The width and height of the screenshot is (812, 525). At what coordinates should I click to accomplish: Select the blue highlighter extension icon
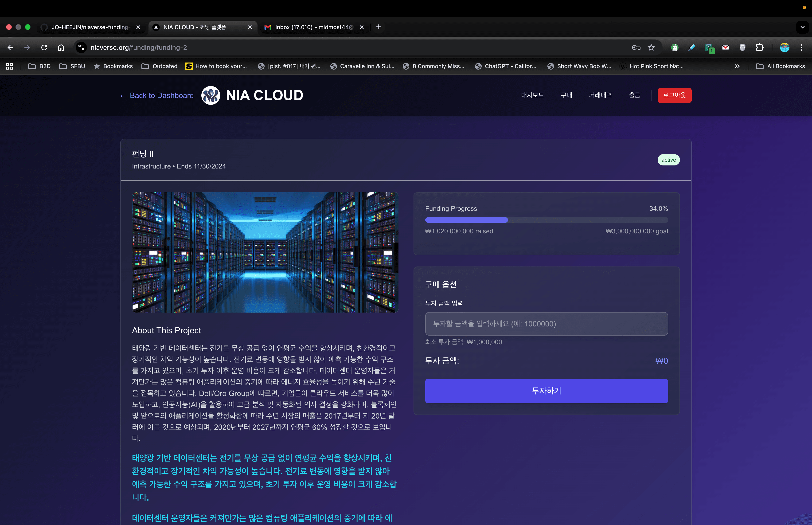[x=691, y=47]
